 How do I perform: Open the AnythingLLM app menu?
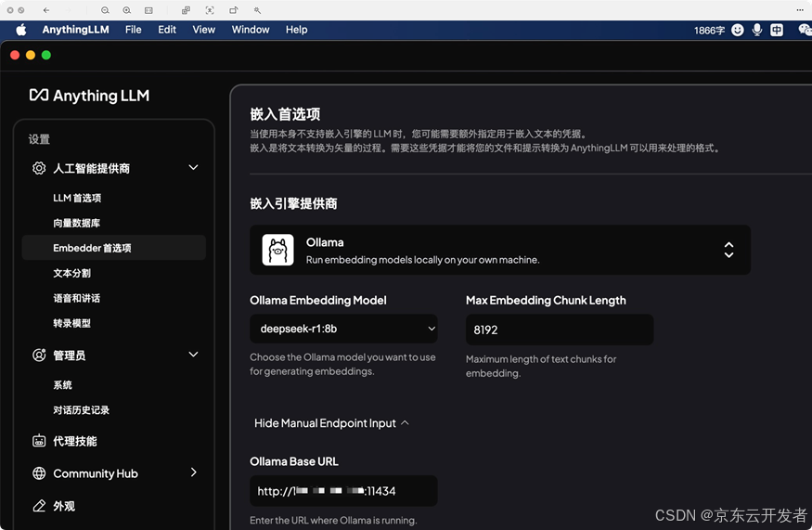[75, 30]
